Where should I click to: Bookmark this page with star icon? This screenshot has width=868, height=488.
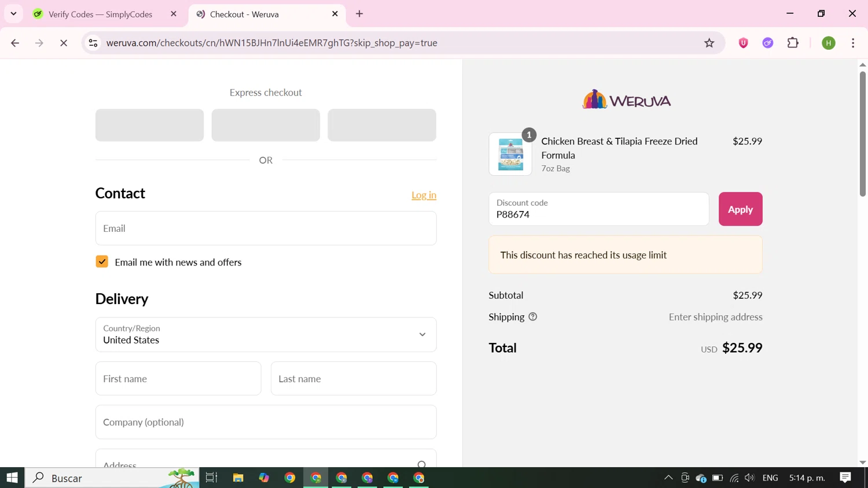point(709,43)
